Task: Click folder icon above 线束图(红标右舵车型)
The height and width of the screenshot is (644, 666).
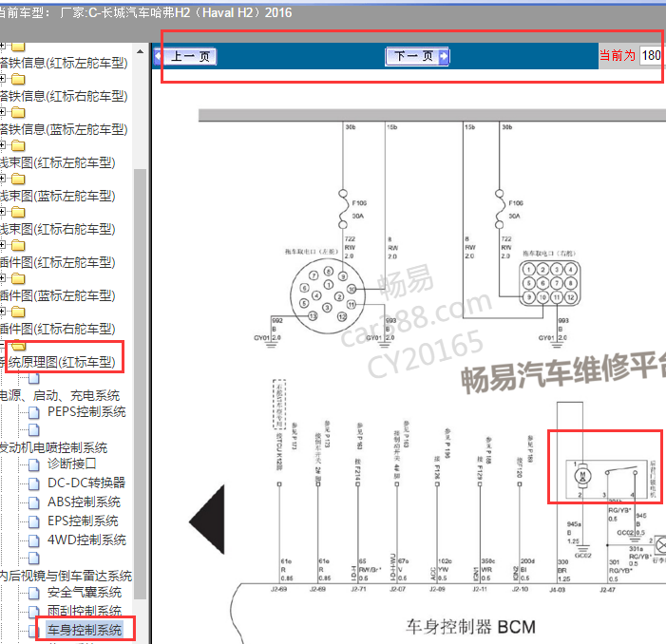Action: point(18,212)
